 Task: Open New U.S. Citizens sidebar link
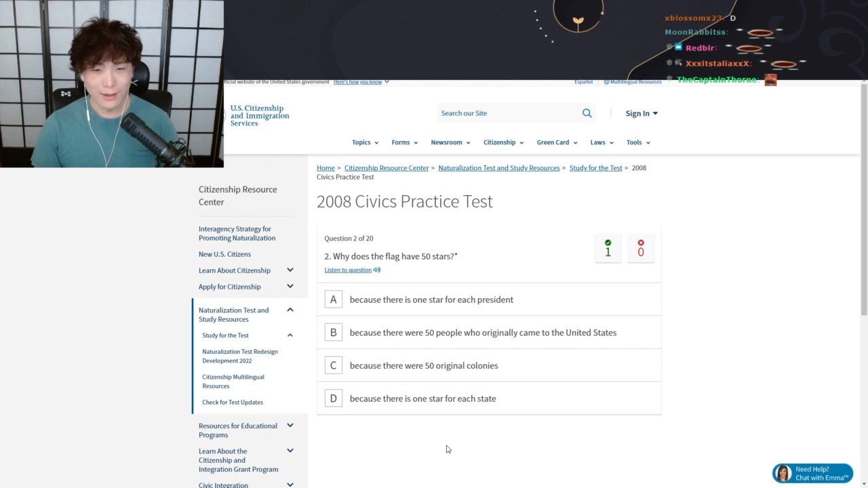coord(224,254)
